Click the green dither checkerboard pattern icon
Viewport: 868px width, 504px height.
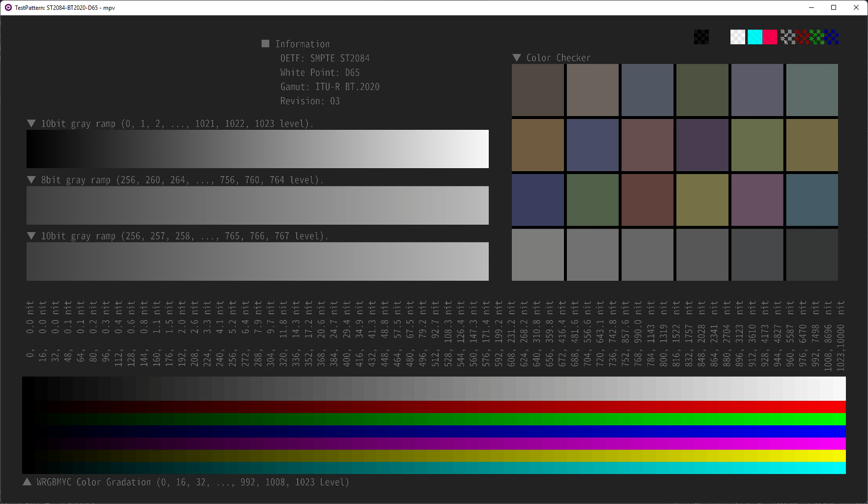point(817,37)
